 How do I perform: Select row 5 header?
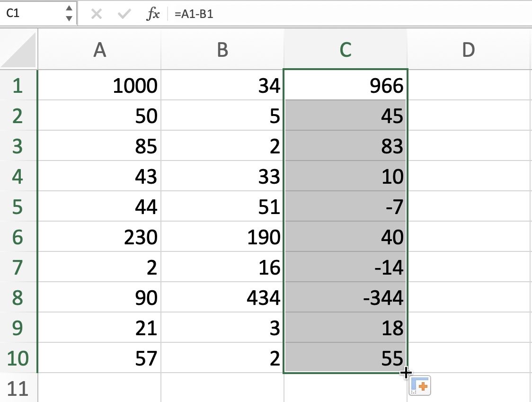(x=18, y=206)
